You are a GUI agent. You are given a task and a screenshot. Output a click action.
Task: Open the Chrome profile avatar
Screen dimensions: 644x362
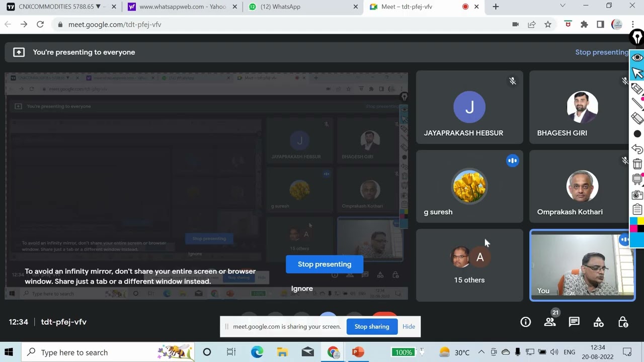pyautogui.click(x=617, y=24)
